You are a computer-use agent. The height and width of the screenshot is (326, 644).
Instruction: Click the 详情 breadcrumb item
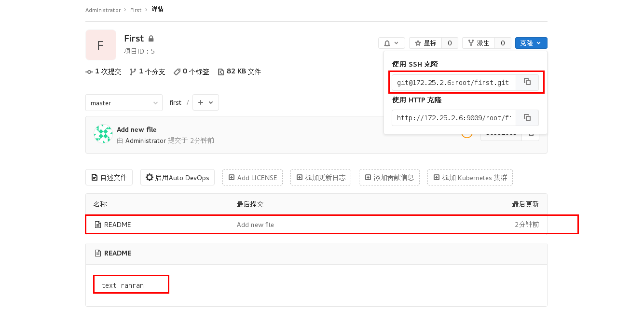tap(157, 10)
